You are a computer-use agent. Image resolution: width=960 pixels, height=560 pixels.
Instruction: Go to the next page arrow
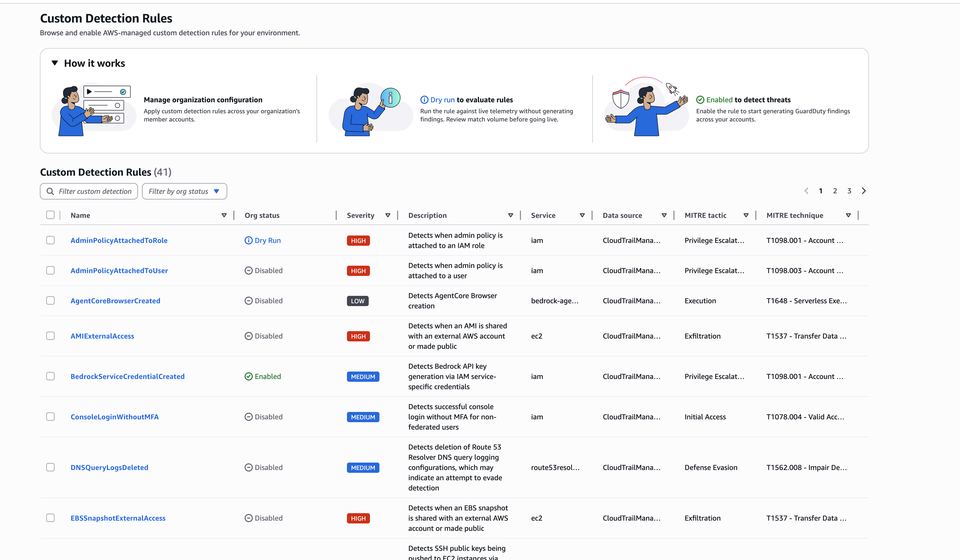[x=864, y=191]
